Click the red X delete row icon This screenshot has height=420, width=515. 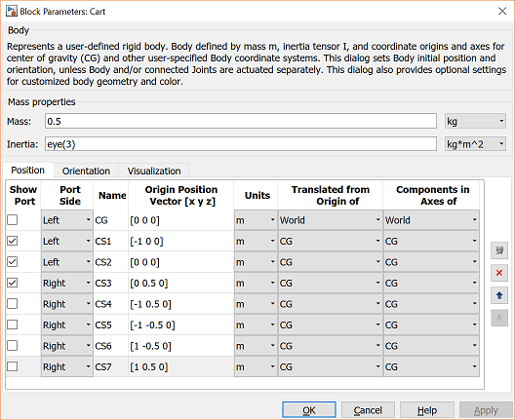(499, 273)
